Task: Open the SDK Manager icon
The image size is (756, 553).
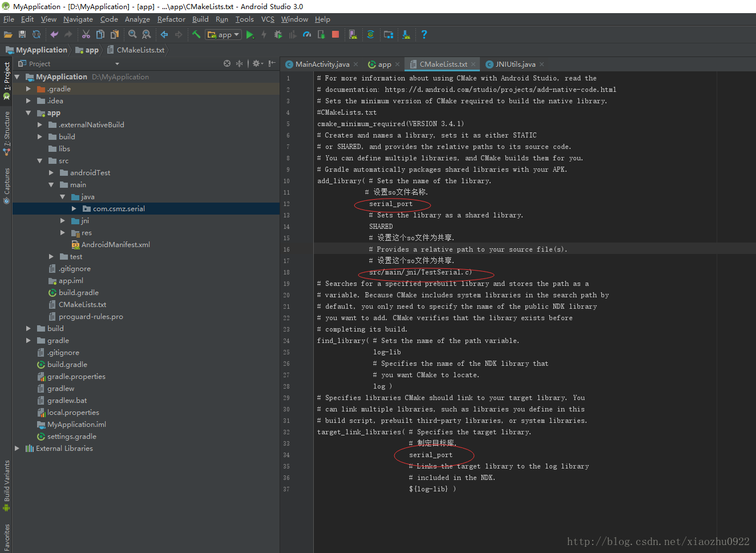Action: click(x=406, y=35)
